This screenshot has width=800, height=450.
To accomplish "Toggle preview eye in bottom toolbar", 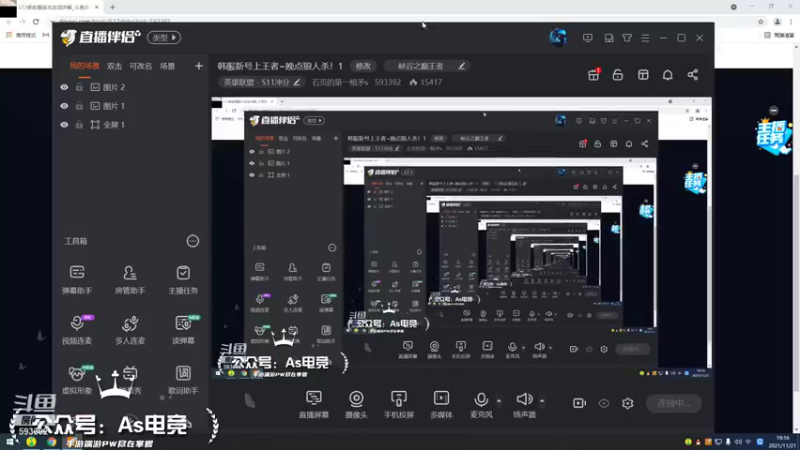I will point(604,404).
